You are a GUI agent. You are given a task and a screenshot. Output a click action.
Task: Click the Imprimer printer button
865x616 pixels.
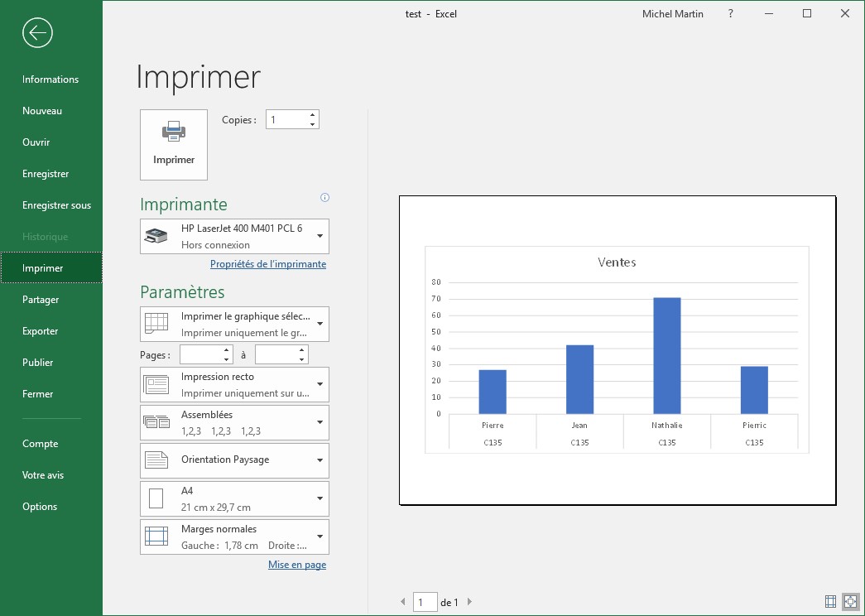(174, 144)
